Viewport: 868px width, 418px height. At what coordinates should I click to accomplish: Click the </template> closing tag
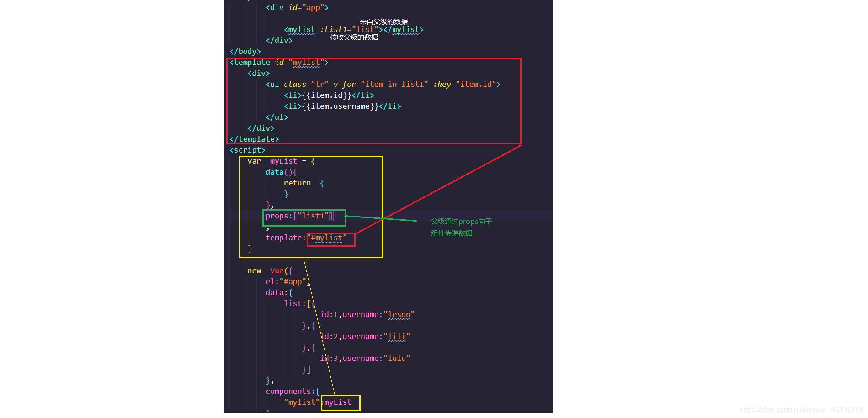click(254, 139)
